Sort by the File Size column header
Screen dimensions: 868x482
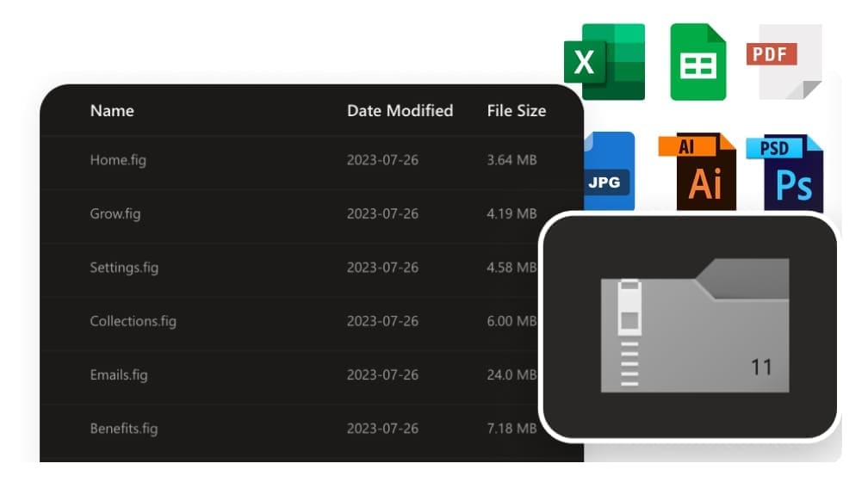[517, 111]
